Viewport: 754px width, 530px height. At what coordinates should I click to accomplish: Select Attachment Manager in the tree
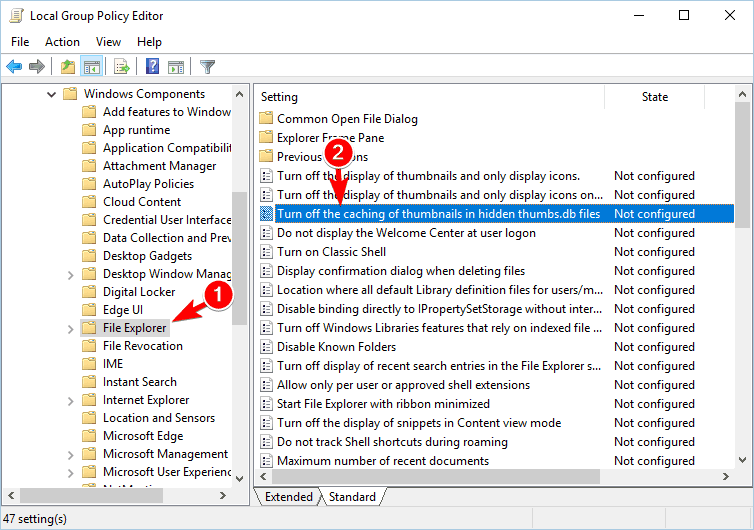[x=160, y=166]
